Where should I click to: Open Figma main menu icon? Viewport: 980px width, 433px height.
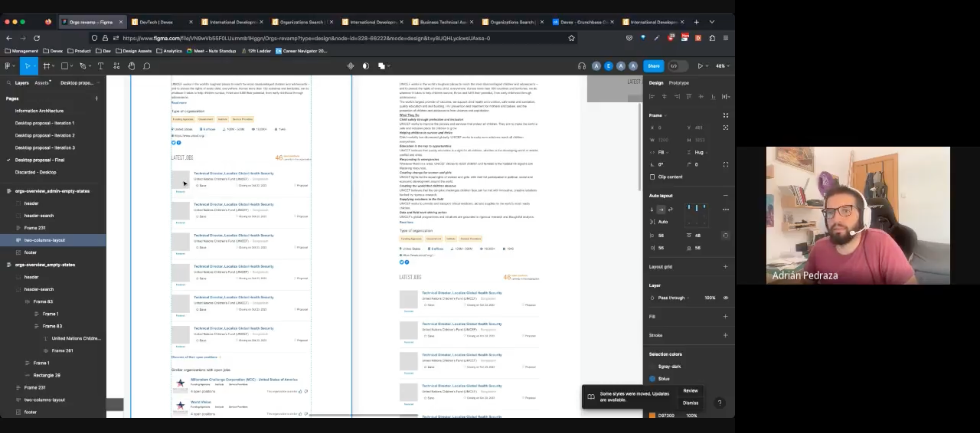8,66
